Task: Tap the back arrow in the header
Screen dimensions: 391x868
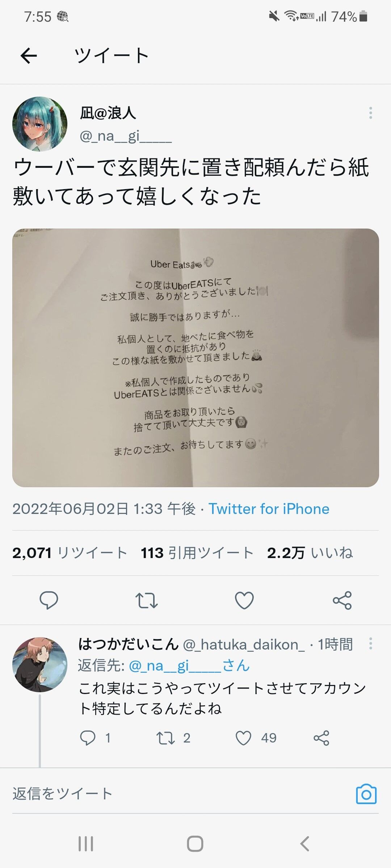Action: pyautogui.click(x=29, y=56)
